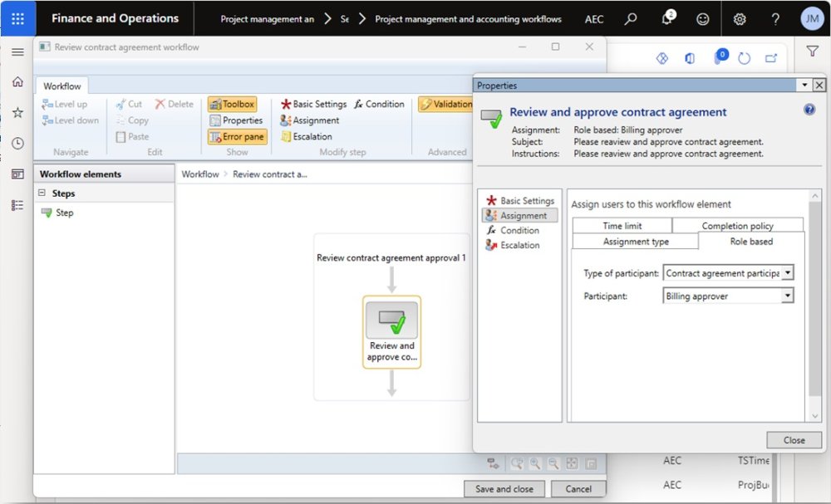Click Condition in the ribbon
This screenshot has width=831, height=504.
coord(379,105)
